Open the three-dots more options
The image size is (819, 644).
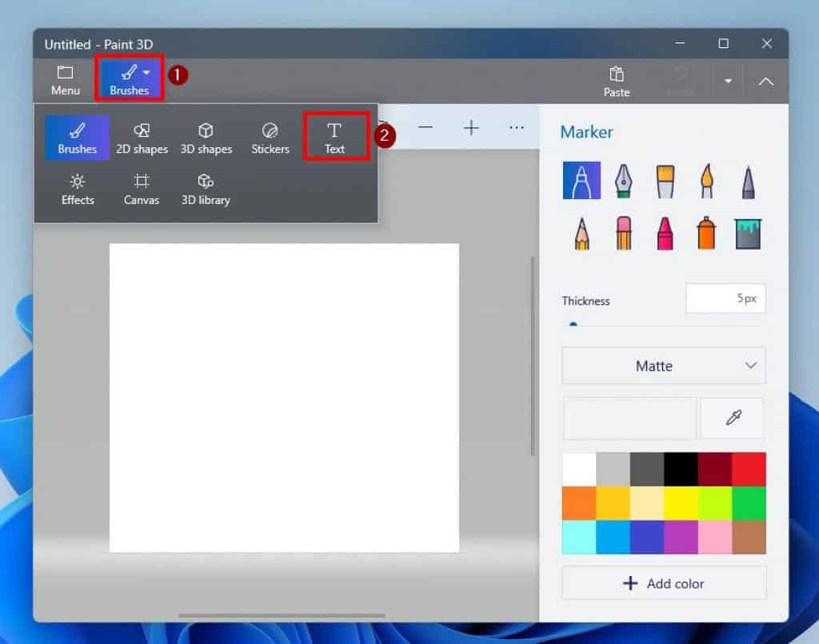pos(516,127)
